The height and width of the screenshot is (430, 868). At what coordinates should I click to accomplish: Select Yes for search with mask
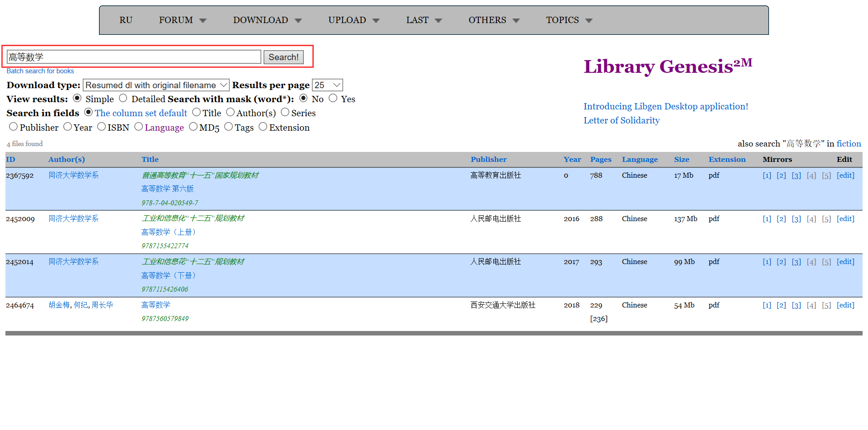coord(333,99)
